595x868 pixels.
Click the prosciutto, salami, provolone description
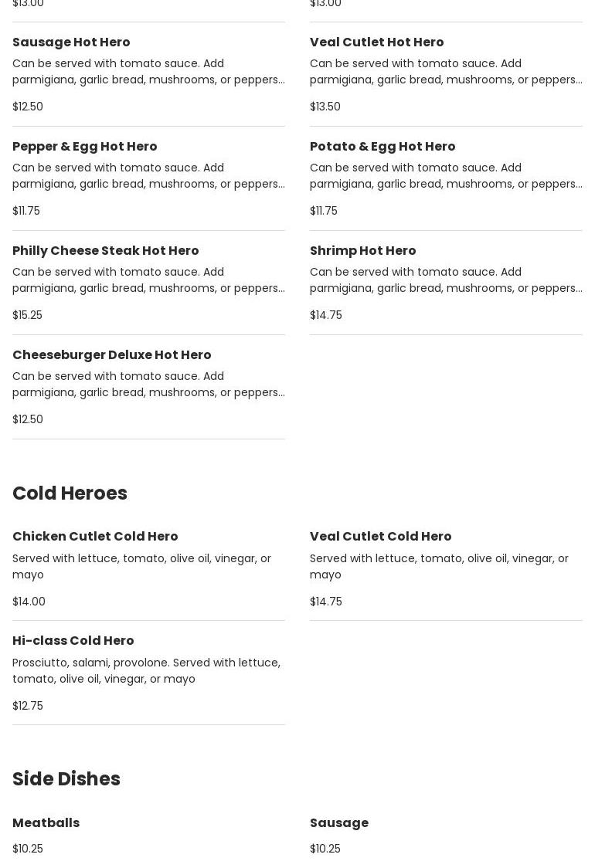[x=146, y=670]
